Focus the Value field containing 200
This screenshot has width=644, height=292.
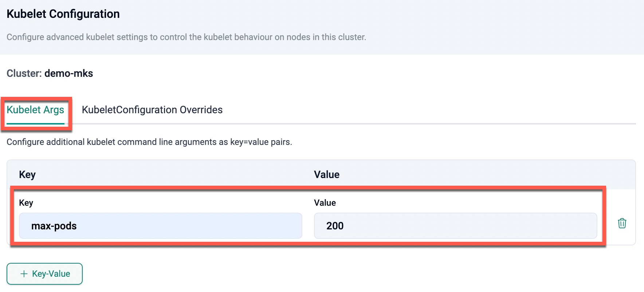pos(455,226)
